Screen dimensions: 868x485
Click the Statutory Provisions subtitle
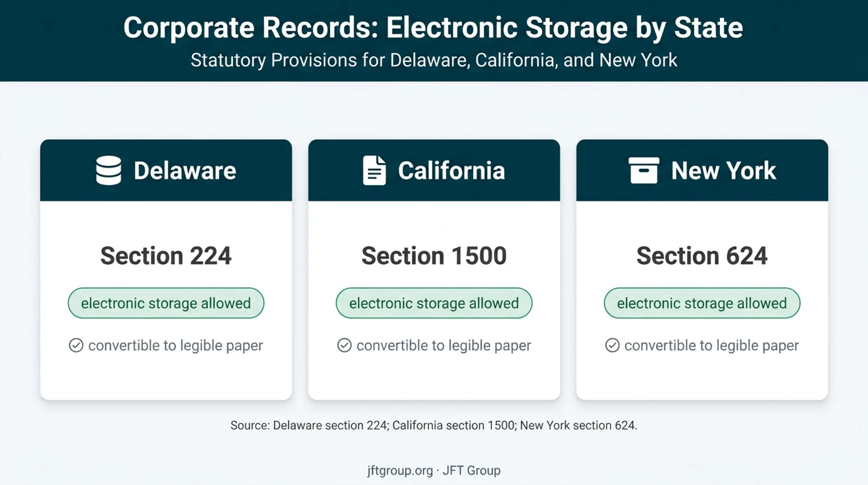click(434, 60)
